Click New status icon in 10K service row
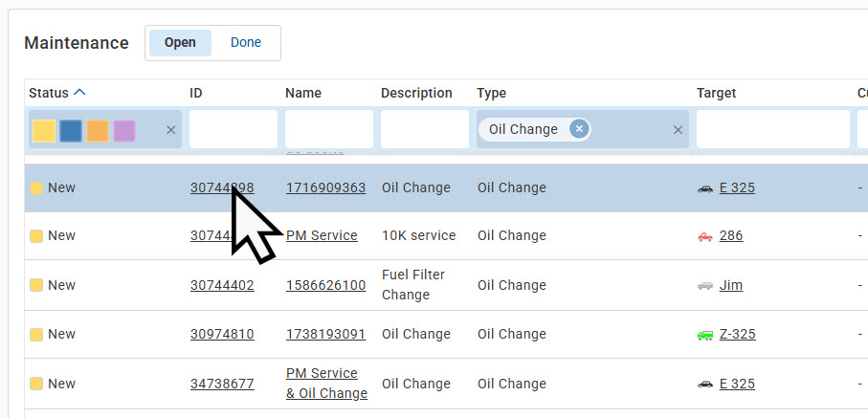The width and height of the screenshot is (868, 418). pos(36,236)
